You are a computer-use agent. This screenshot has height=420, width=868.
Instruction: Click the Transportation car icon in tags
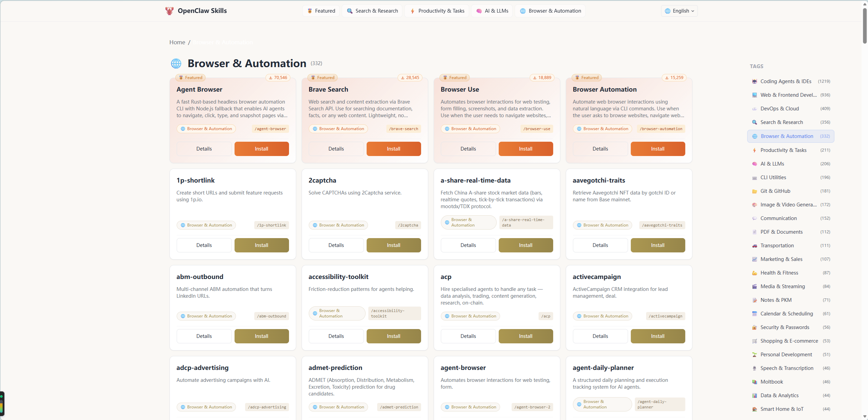754,246
